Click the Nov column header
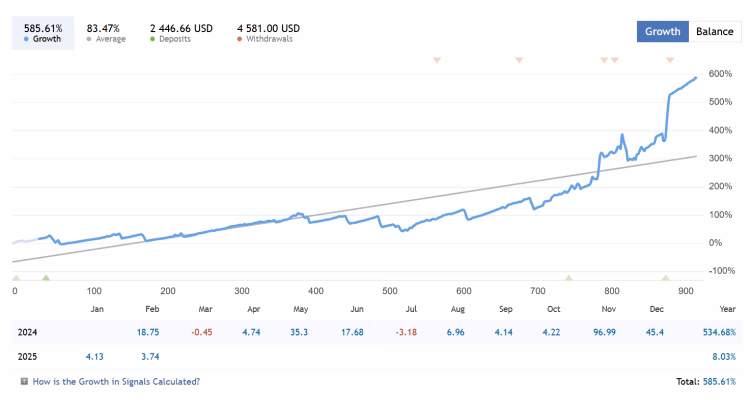This screenshot has height=400, width=750. [608, 309]
